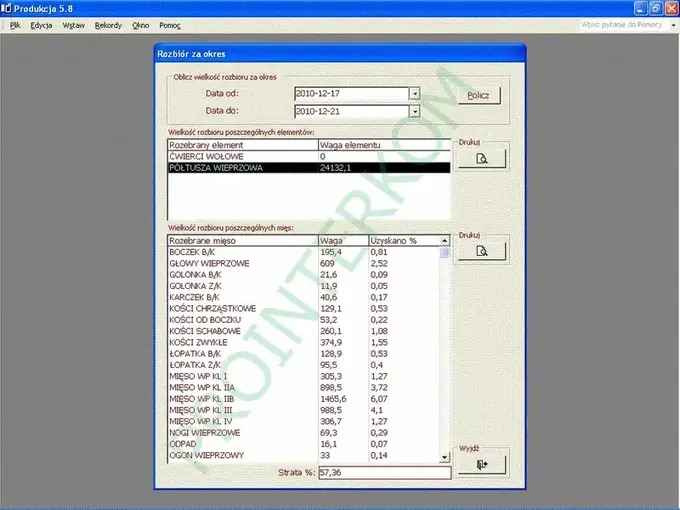
Task: Click the Data od date field
Action: [x=352, y=94]
